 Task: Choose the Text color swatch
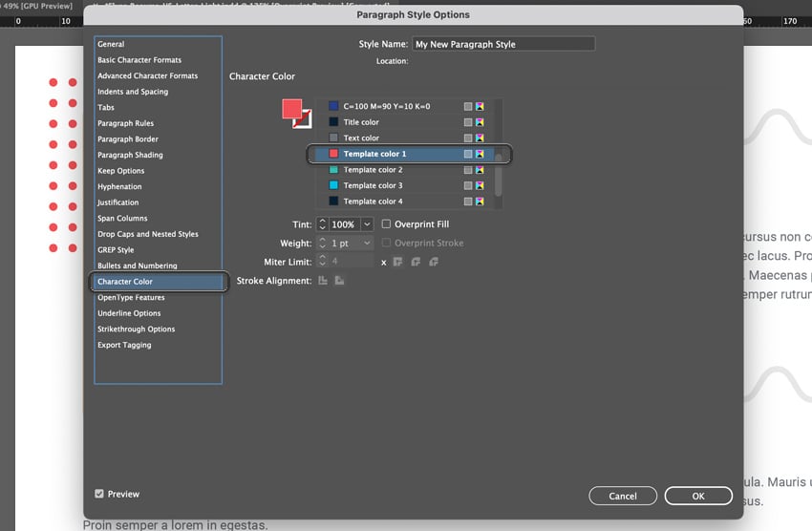404,138
